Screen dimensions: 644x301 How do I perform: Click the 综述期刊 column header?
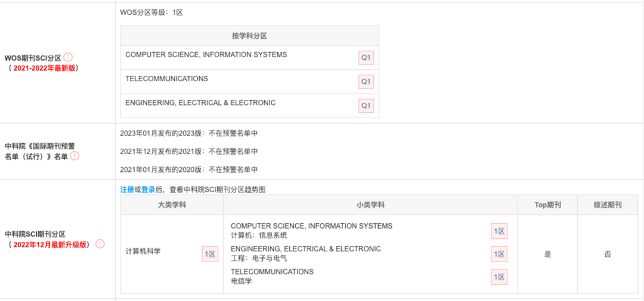608,205
